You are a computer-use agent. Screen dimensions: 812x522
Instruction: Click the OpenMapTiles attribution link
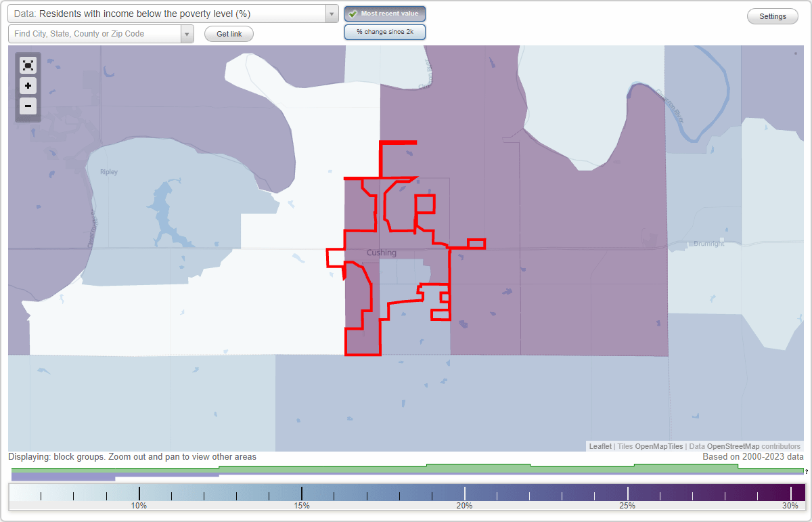click(x=658, y=446)
